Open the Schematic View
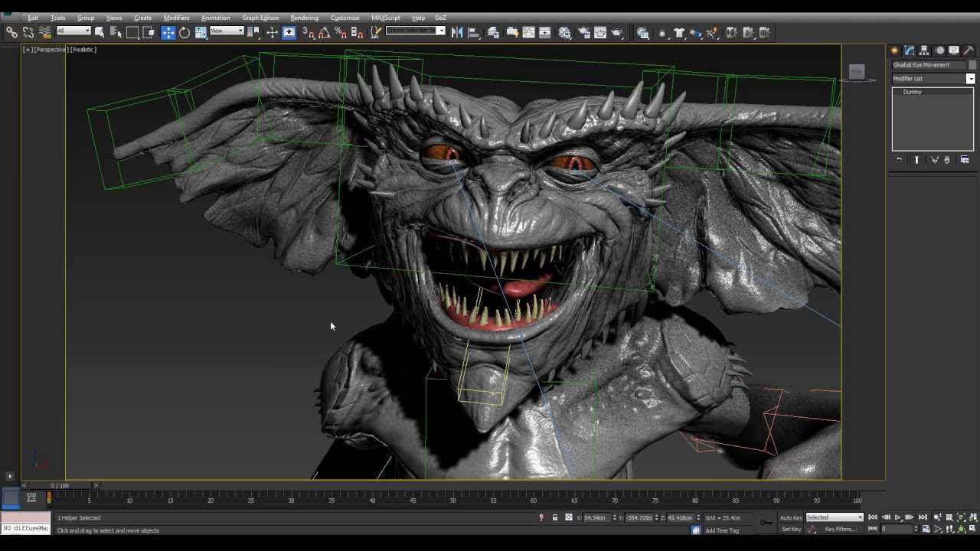Image resolution: width=980 pixels, height=551 pixels. pyautogui.click(x=545, y=32)
